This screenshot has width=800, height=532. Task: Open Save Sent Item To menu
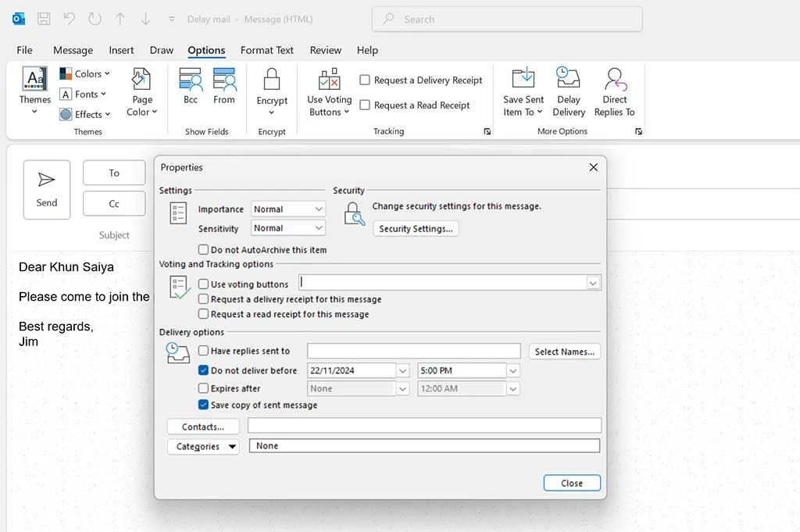pyautogui.click(x=523, y=92)
